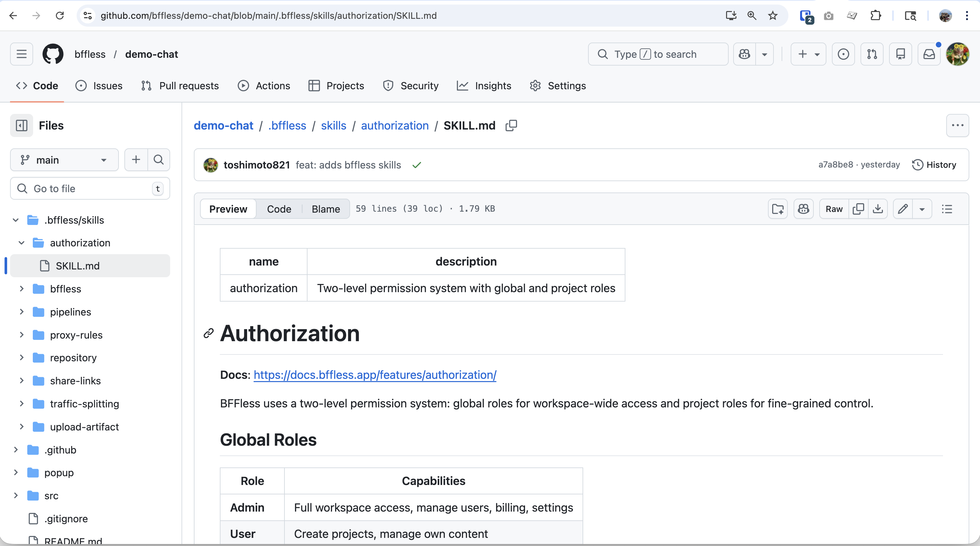Collapse the Files side panel
This screenshot has height=546, width=980.
(x=22, y=126)
